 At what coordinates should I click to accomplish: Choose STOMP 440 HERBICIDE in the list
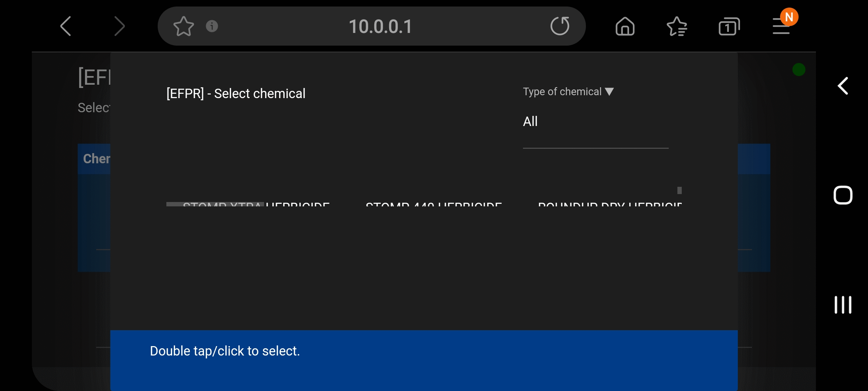(x=434, y=205)
